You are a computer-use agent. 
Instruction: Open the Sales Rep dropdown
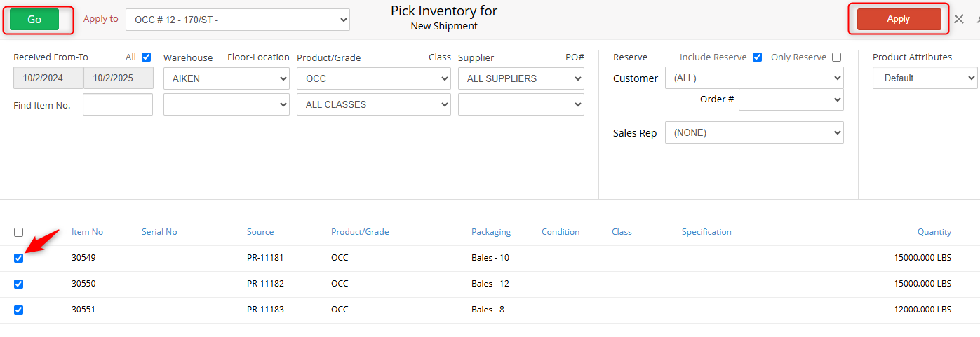pos(754,132)
